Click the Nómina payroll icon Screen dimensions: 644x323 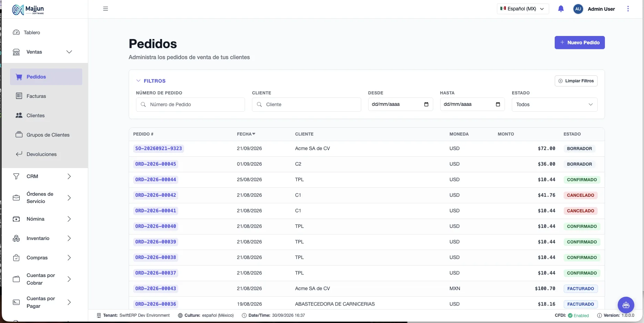[x=16, y=219]
